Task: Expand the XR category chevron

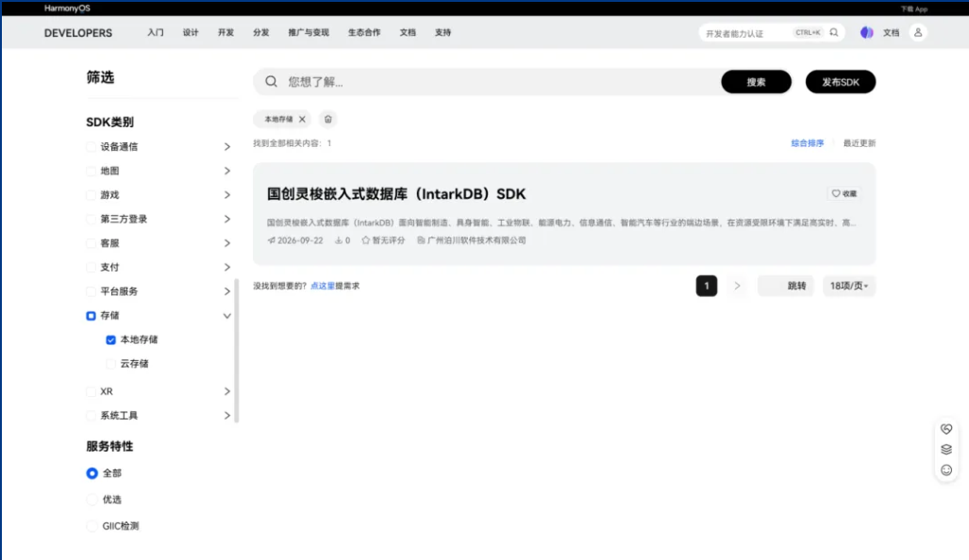Action: [226, 391]
